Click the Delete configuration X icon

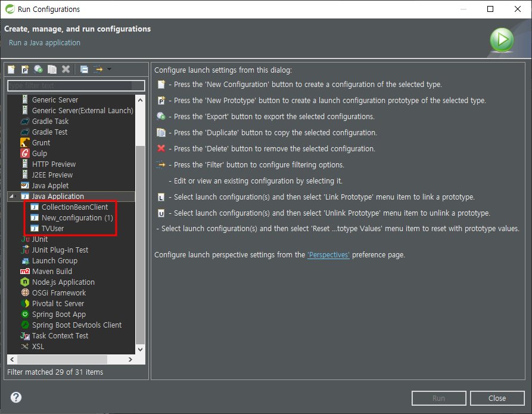66,69
